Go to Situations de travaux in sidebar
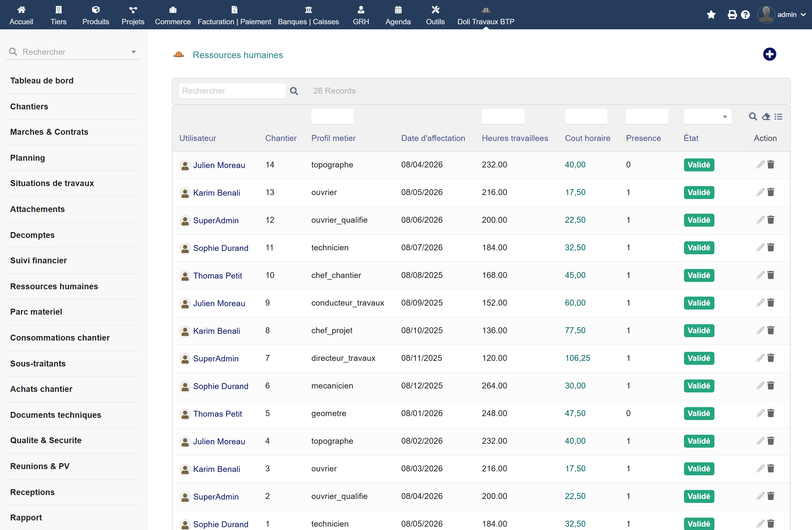The height and width of the screenshot is (530, 812). 52,183
